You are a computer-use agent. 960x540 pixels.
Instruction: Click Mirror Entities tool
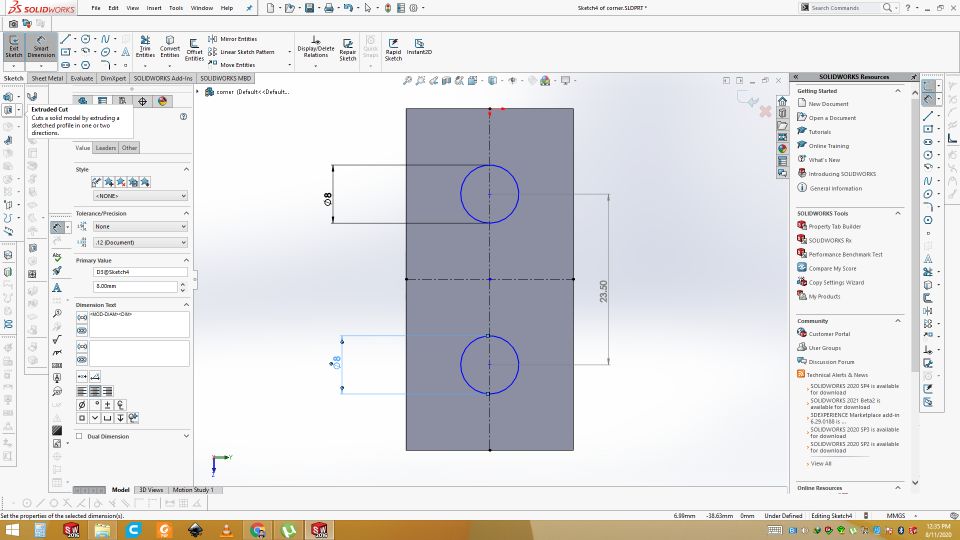233,39
